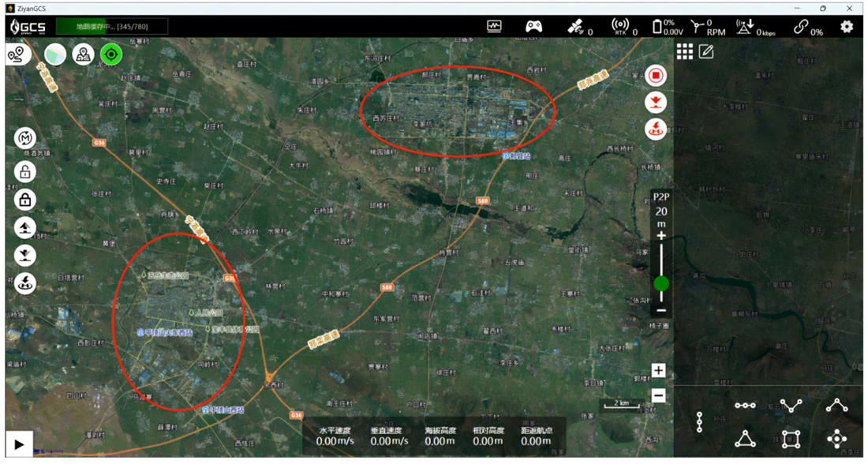Viewport: 868px width, 464px height.
Task: Select the square formation pattern
Action: pos(791,439)
